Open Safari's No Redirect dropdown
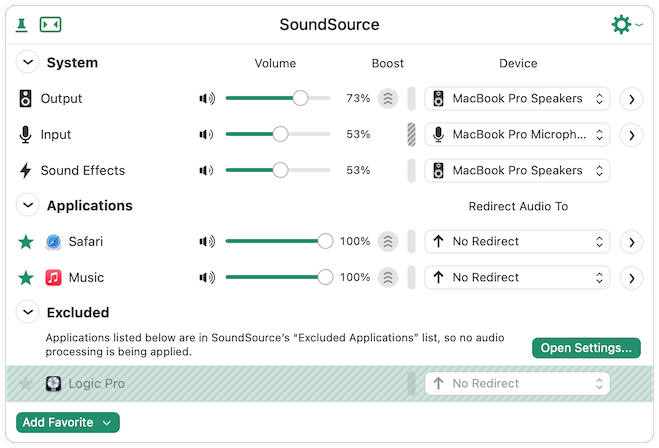Screen dimensions: 659x448 [x=517, y=242]
